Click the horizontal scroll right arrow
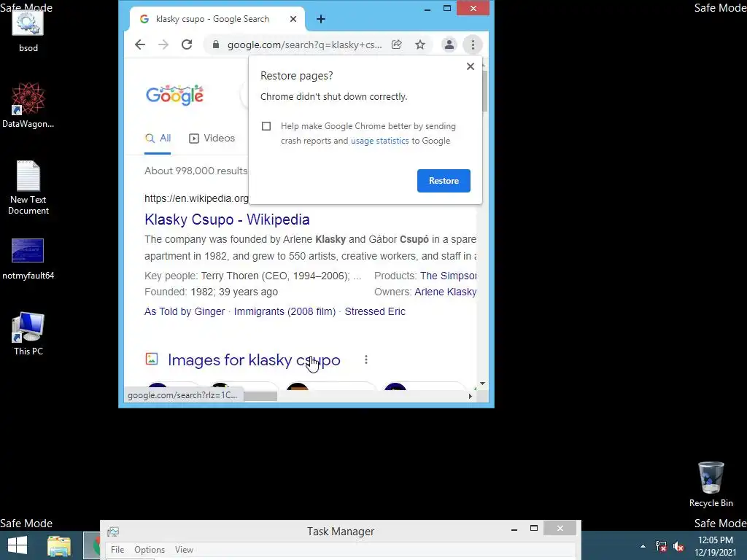 tap(471, 396)
